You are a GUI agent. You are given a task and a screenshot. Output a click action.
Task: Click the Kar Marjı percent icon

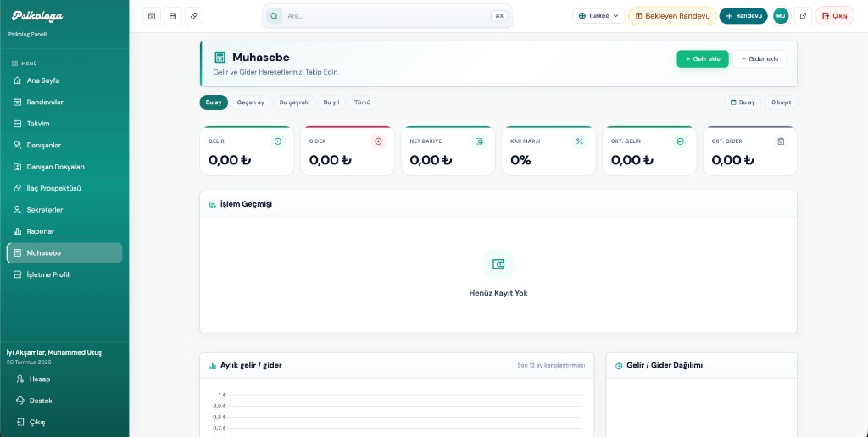pos(580,141)
